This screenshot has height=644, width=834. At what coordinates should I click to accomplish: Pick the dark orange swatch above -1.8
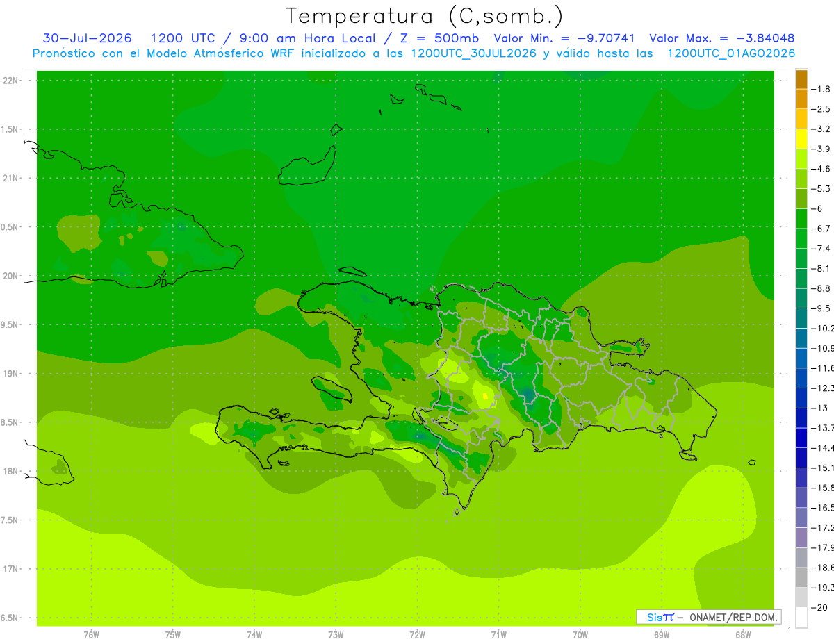pyautogui.click(x=801, y=79)
